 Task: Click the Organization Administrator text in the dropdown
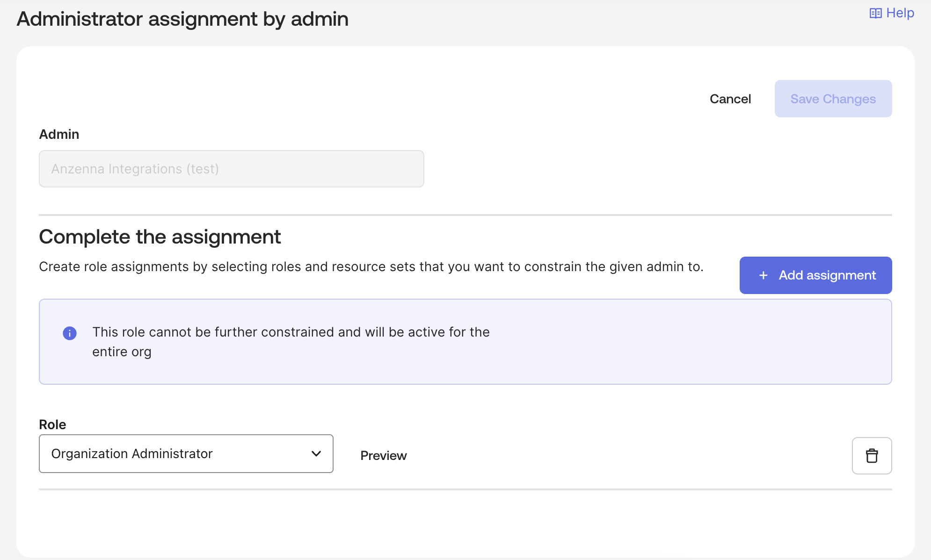coord(132,453)
